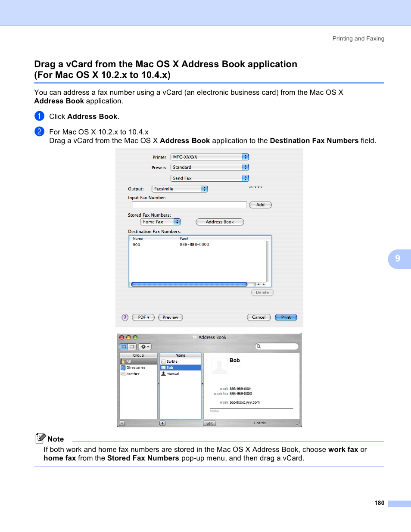Click fax number 888-888-0000 in destination list

pyautogui.click(x=194, y=244)
